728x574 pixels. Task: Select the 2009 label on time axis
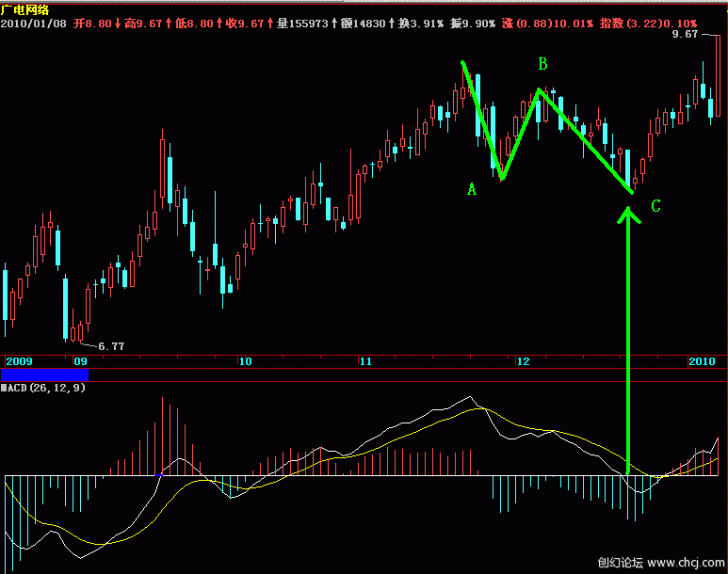click(19, 360)
